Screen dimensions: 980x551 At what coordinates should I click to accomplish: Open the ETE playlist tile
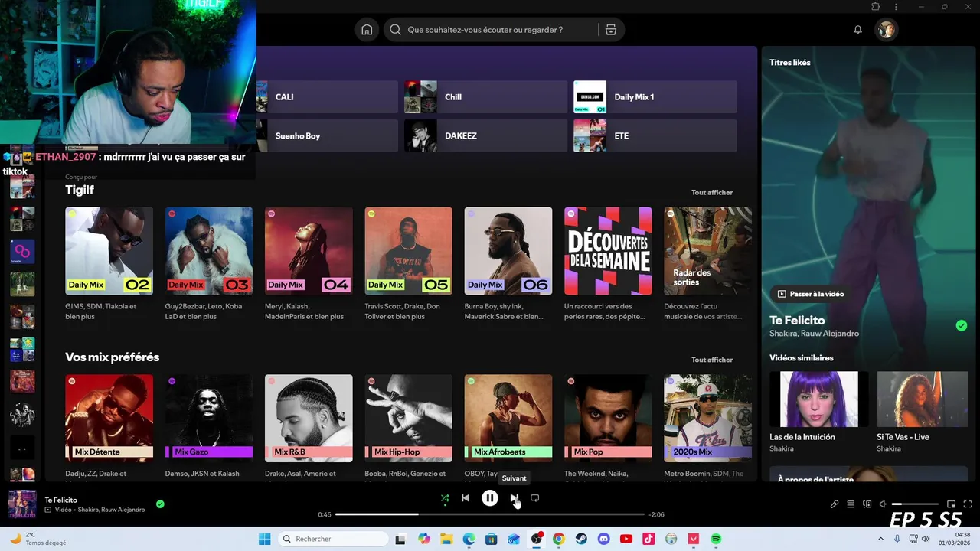click(x=655, y=135)
